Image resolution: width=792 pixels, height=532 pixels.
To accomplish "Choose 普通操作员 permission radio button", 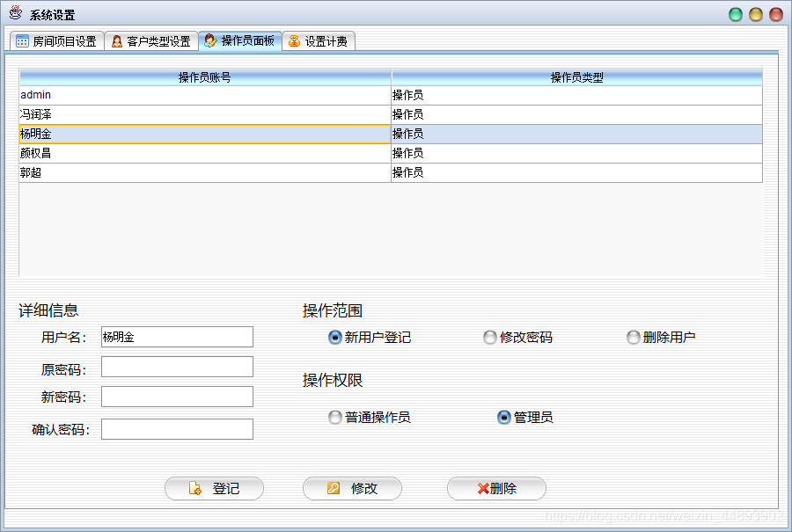I will click(x=370, y=418).
